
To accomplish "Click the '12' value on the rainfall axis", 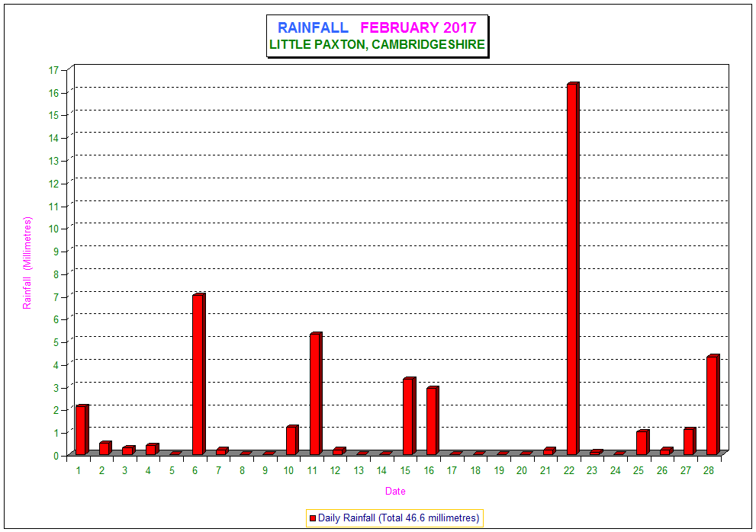I will 53,184.
